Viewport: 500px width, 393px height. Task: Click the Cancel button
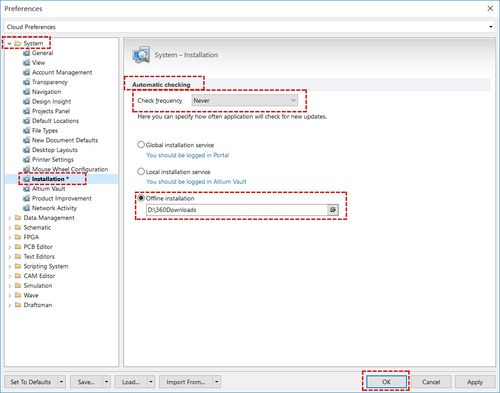tap(431, 382)
